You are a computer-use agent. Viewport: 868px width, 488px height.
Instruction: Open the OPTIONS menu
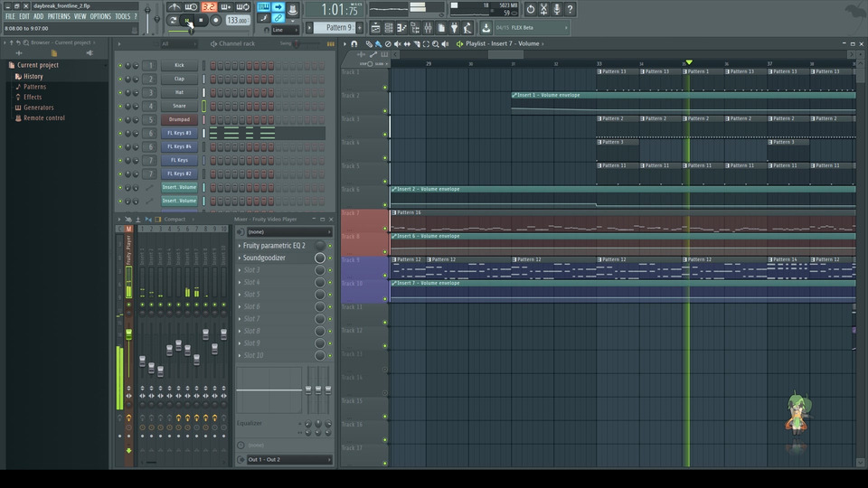click(x=100, y=16)
